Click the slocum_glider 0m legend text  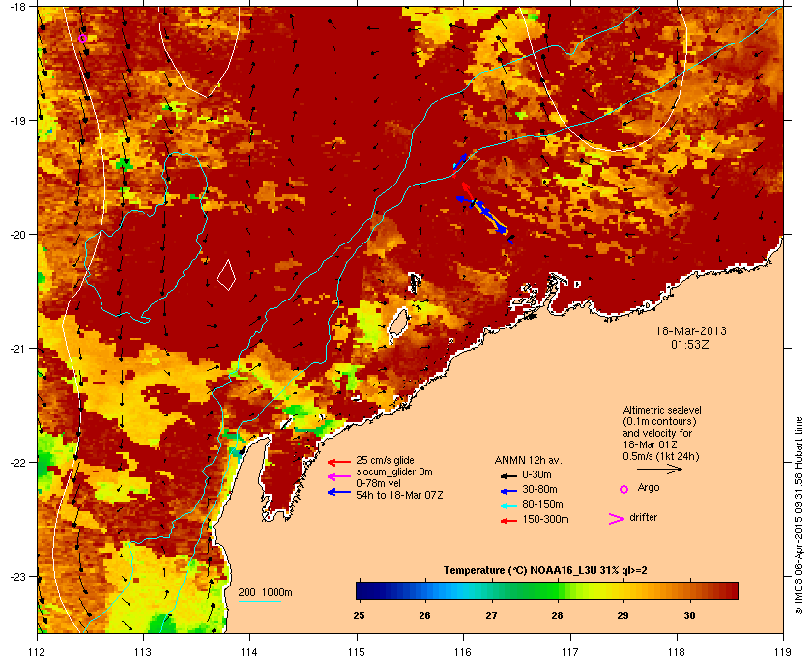(394, 472)
